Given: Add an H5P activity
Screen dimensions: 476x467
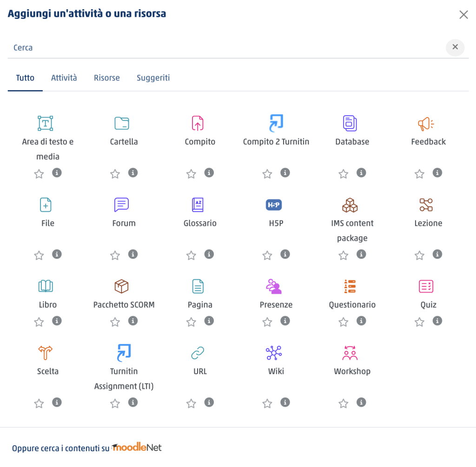Looking at the screenshot, I should pos(274,205).
